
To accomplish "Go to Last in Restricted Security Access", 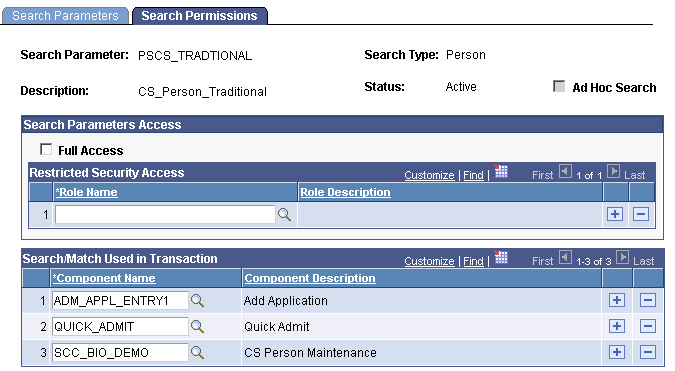I will pyautogui.click(x=635, y=175).
